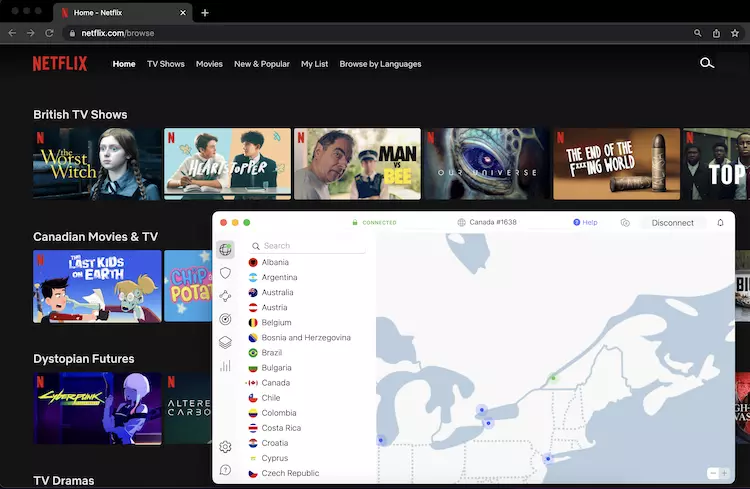Open the VPN settings gear icon
Viewport: 750px width, 489px height.
tap(225, 446)
